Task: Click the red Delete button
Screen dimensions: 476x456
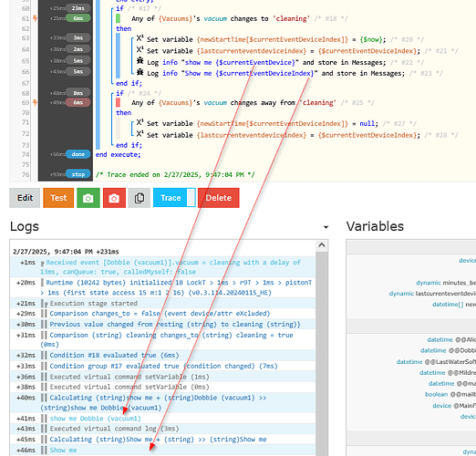Action: (219, 198)
